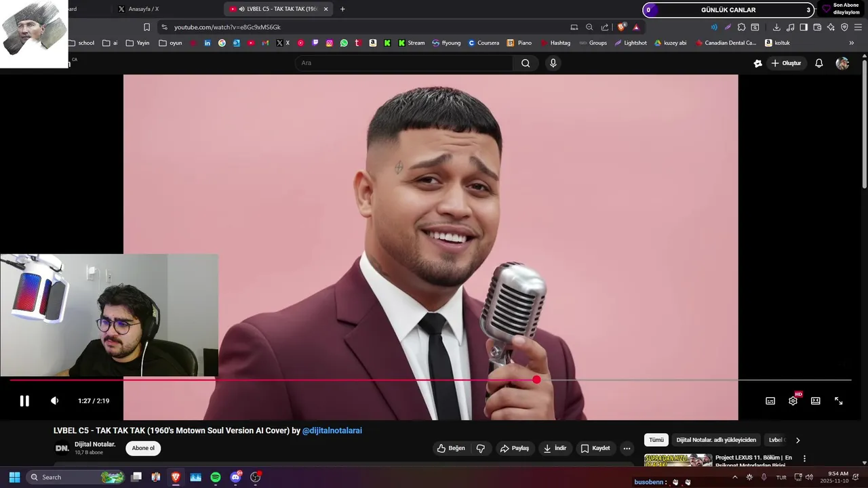The image size is (868, 488).
Task: Show hidden system tray icons
Action: tap(734, 477)
